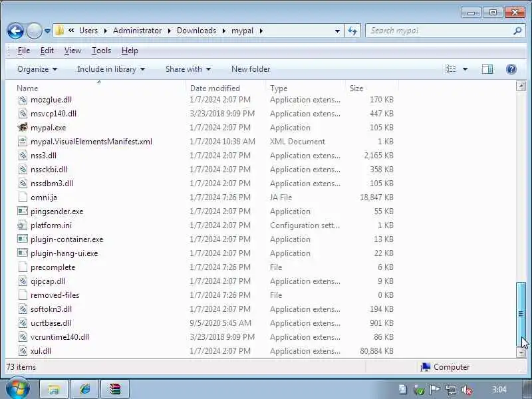
Task: Select the pingsender.exe file icon
Action: point(23,211)
